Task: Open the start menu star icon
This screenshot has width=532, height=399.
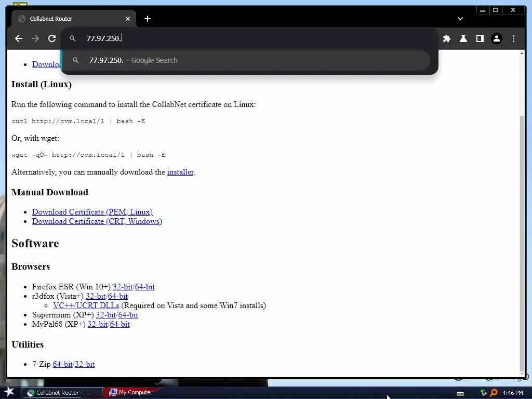Action: [x=9, y=392]
